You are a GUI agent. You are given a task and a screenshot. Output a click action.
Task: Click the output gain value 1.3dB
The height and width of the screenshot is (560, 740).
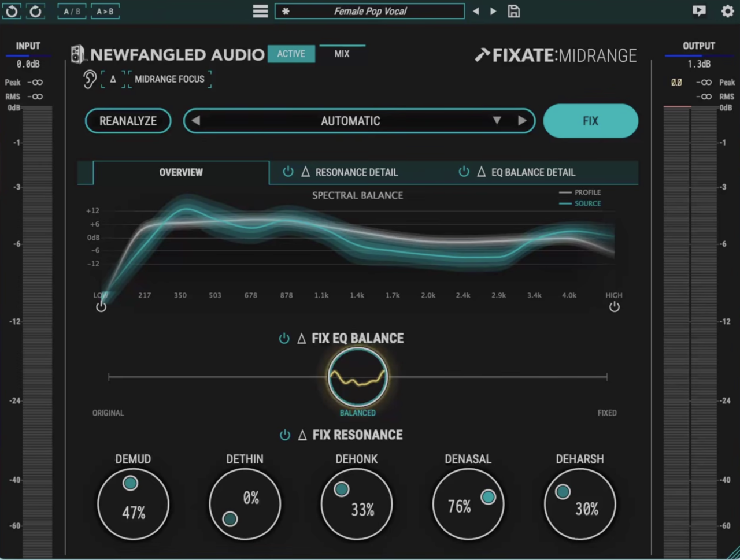click(x=699, y=64)
